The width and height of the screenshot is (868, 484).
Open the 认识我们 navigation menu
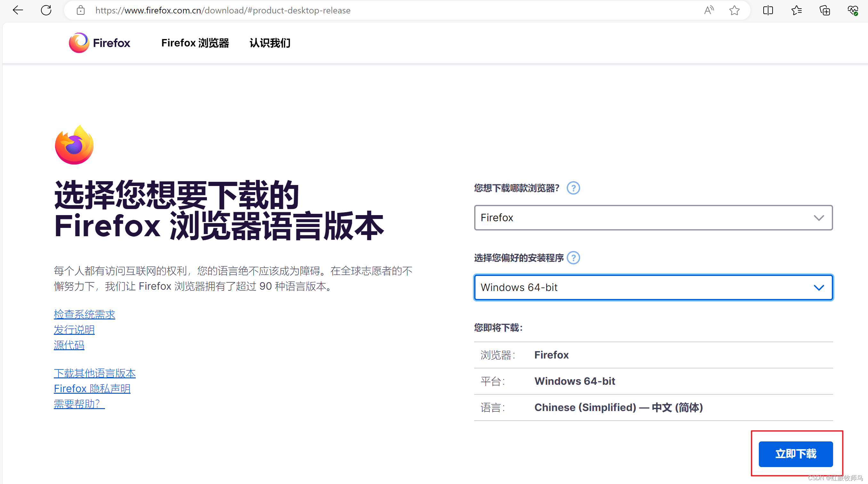tap(270, 43)
